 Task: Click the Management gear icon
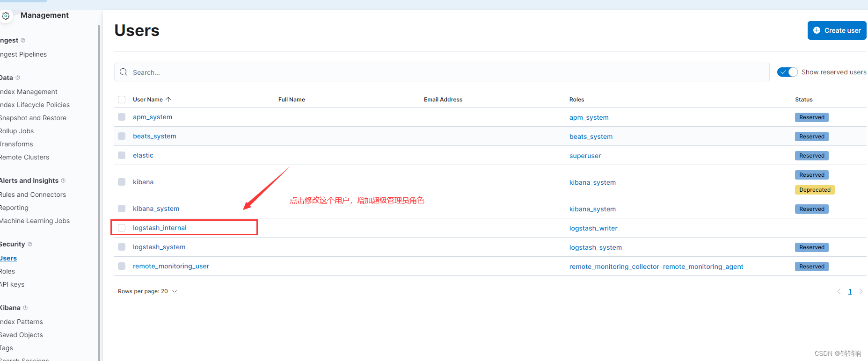pyautogui.click(x=5, y=16)
